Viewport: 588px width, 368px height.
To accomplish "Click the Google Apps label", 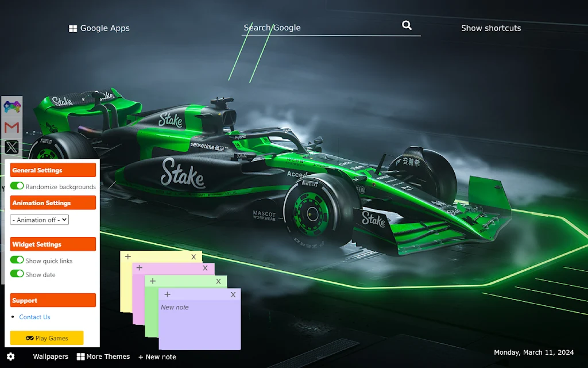I will click(105, 28).
